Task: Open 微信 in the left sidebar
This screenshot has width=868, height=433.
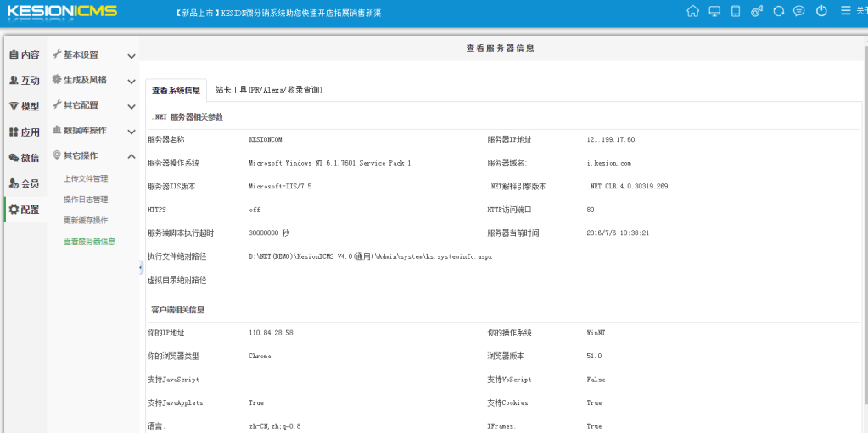Action: pos(24,158)
